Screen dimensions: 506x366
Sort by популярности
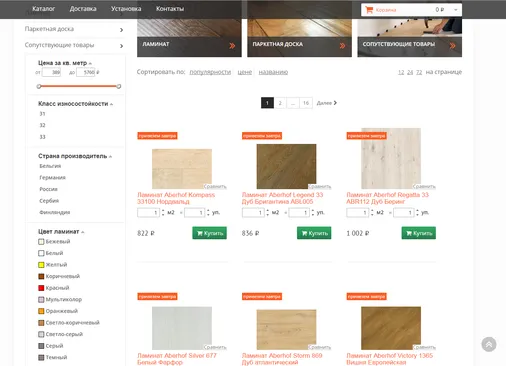tap(210, 72)
